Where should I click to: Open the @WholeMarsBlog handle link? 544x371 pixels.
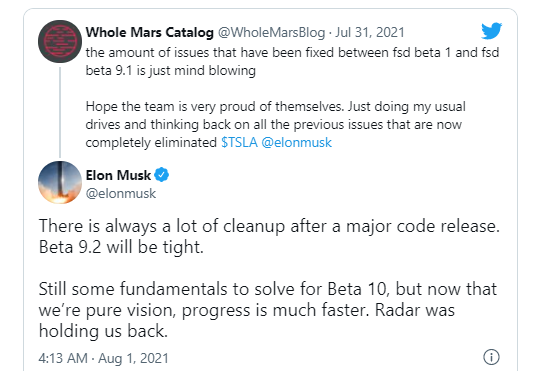pyautogui.click(x=271, y=33)
